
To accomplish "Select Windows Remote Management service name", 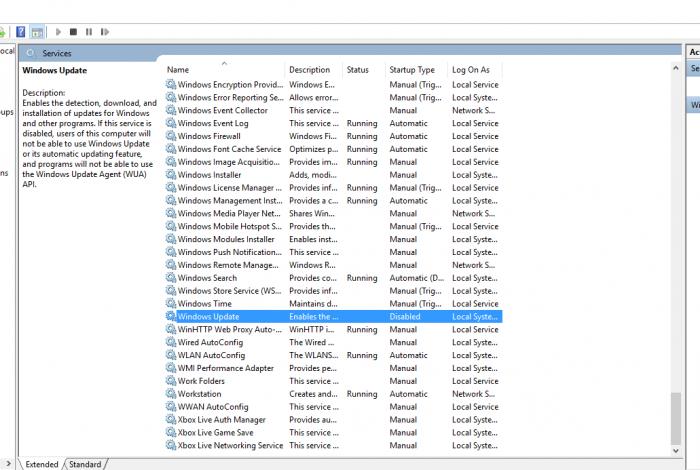I will coord(228,265).
